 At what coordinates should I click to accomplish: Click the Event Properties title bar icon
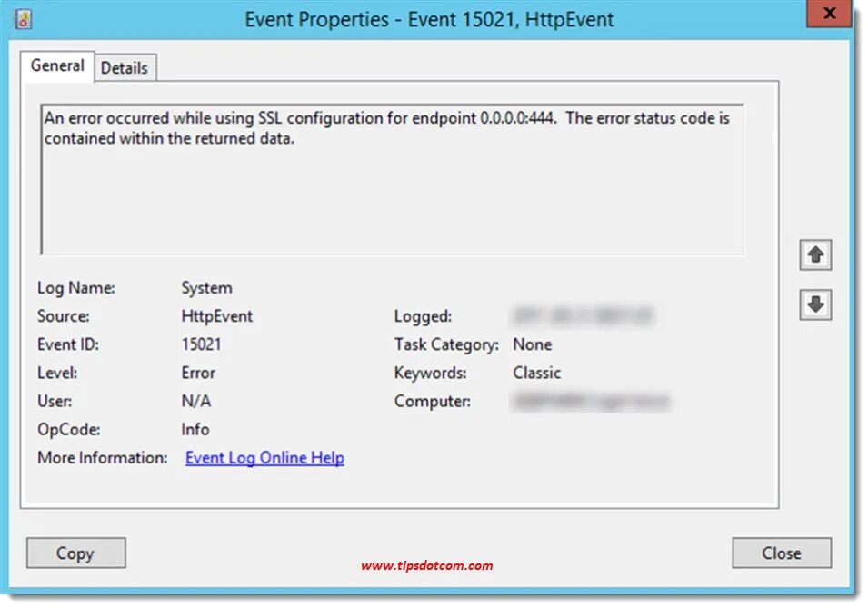click(23, 19)
